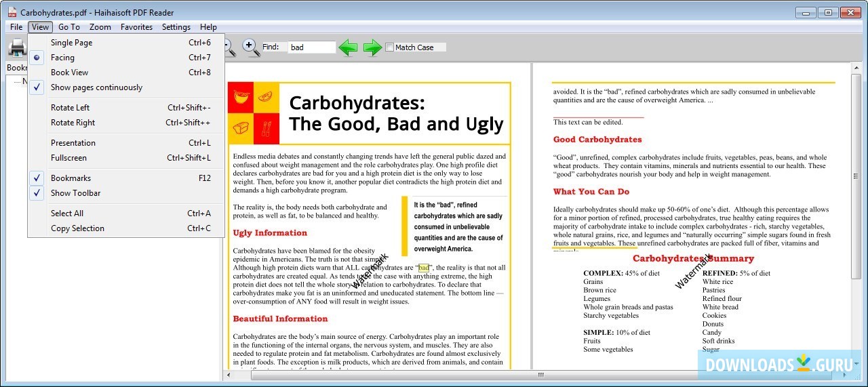Click the highlighted word 'bad' in the document
Screen dimensions: 868x387
tap(424, 268)
